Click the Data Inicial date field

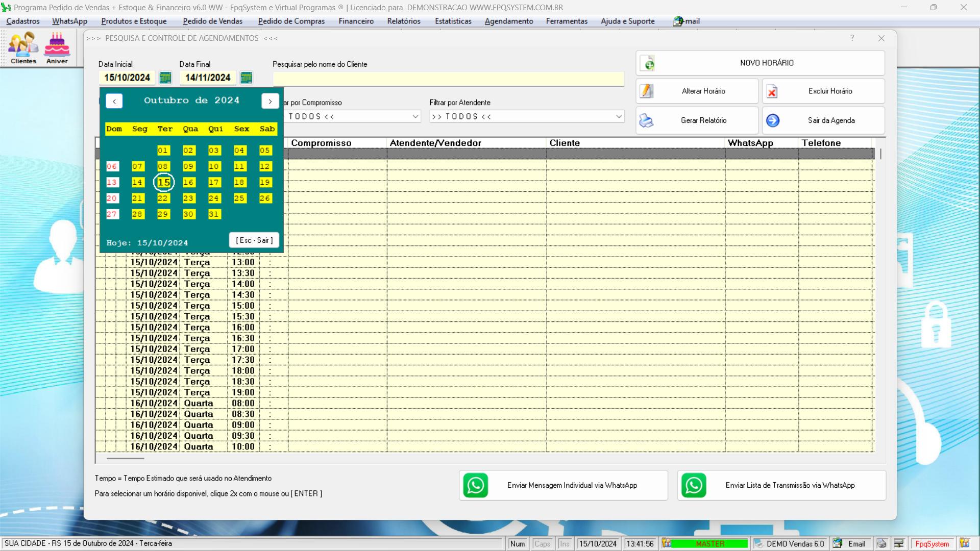click(x=127, y=78)
